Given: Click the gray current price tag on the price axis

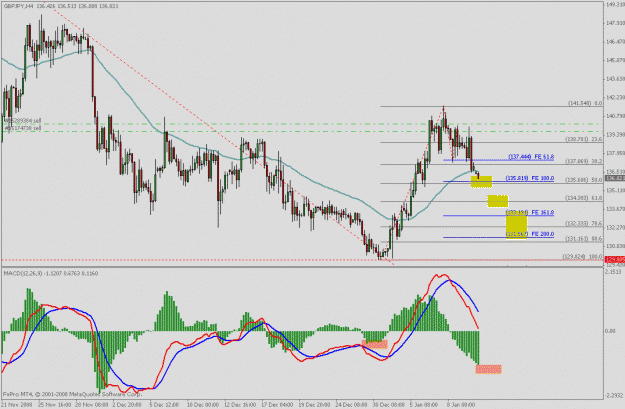Looking at the screenshot, I should pyautogui.click(x=615, y=178).
